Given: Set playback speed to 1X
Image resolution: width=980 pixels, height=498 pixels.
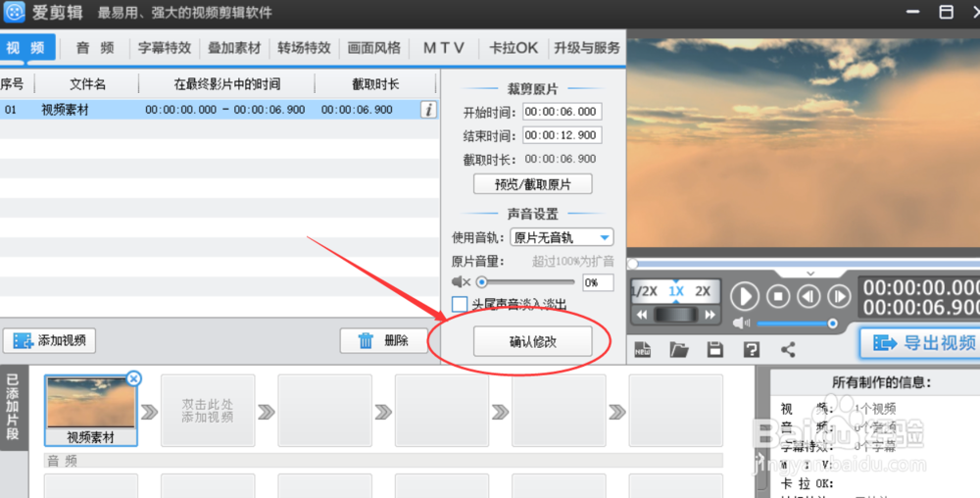Looking at the screenshot, I should click(675, 291).
